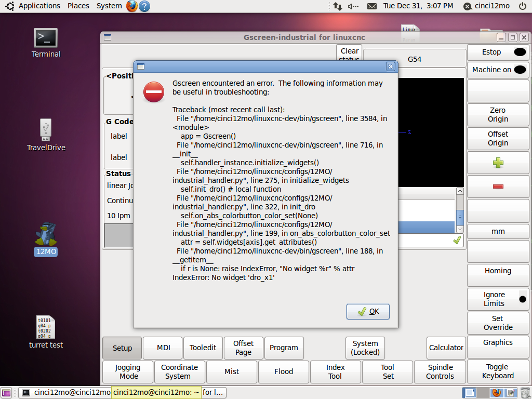The width and height of the screenshot is (532, 399).
Task: Toggle Flood coolant
Action: pos(284,372)
